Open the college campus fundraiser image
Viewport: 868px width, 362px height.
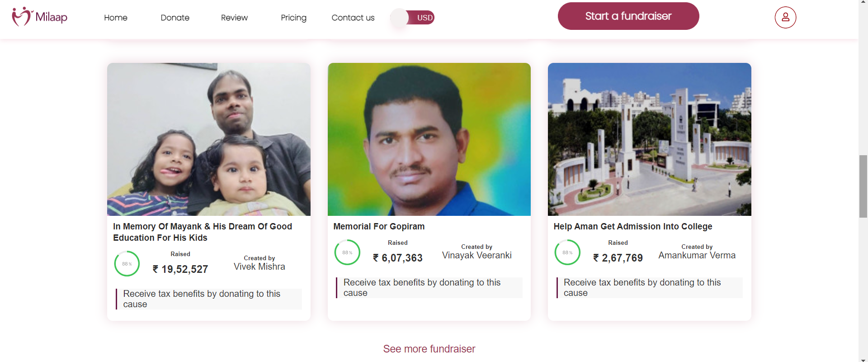coord(649,139)
